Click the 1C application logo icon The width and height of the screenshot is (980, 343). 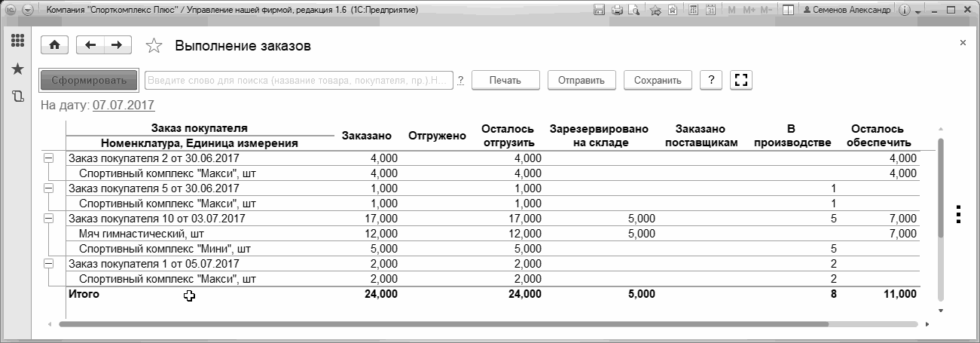coord(11,11)
